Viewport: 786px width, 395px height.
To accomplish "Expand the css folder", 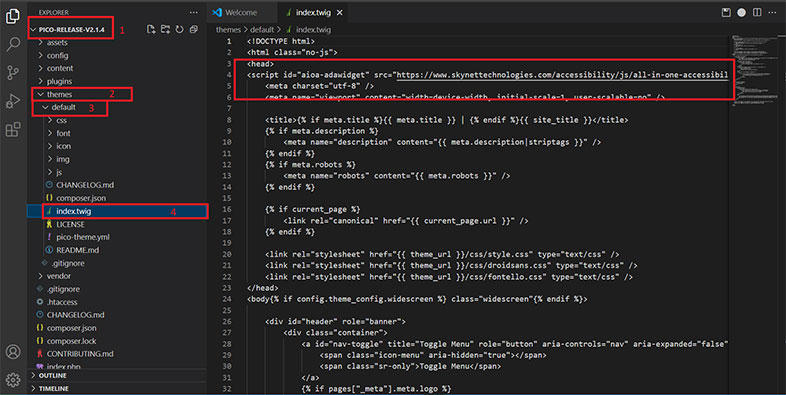I will 61,120.
